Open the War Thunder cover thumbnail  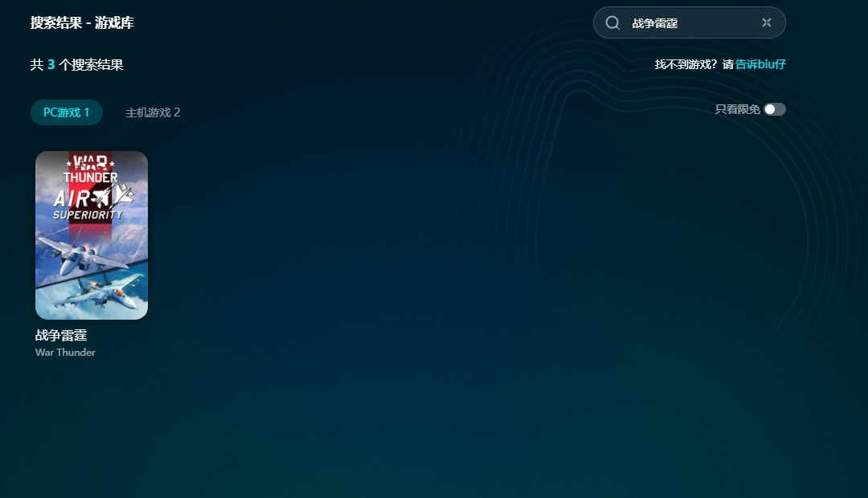click(x=92, y=235)
